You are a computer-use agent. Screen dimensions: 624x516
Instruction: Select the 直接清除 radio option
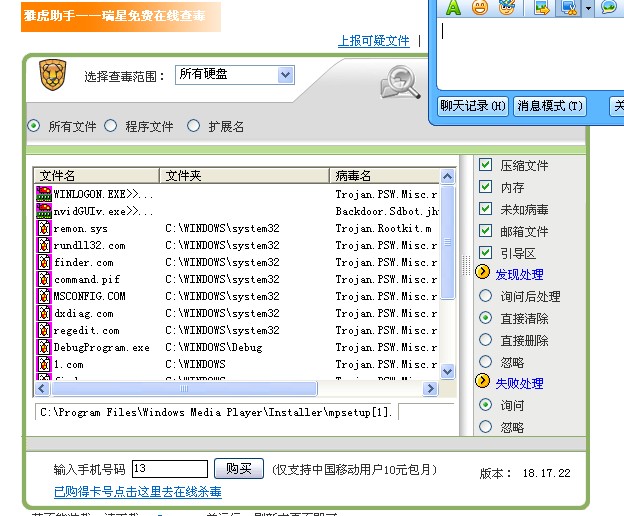tap(486, 317)
